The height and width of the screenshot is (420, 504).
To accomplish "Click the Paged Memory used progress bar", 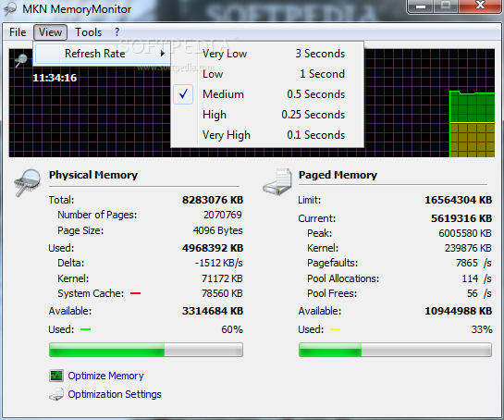I will click(395, 350).
